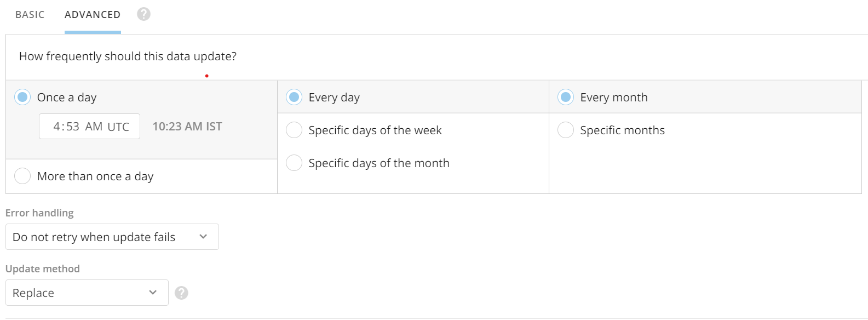Click the UTC timezone in time field
This screenshot has width=868, height=320.
pos(118,127)
